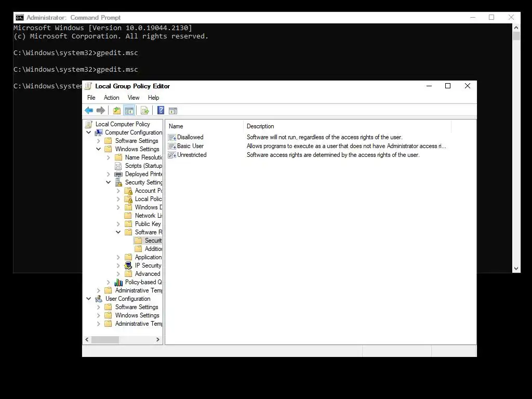Collapse the Computer Configuration node
532x399 pixels.
[x=89, y=132]
